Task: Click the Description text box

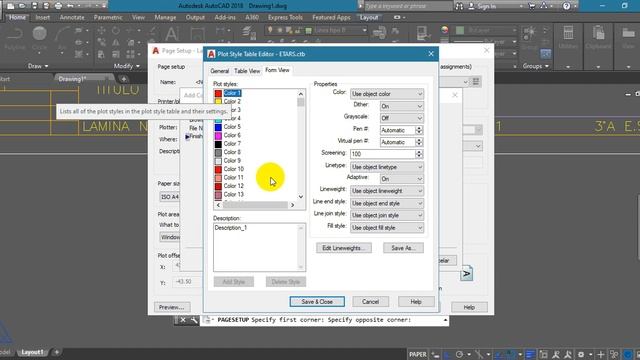Action: pyautogui.click(x=259, y=247)
